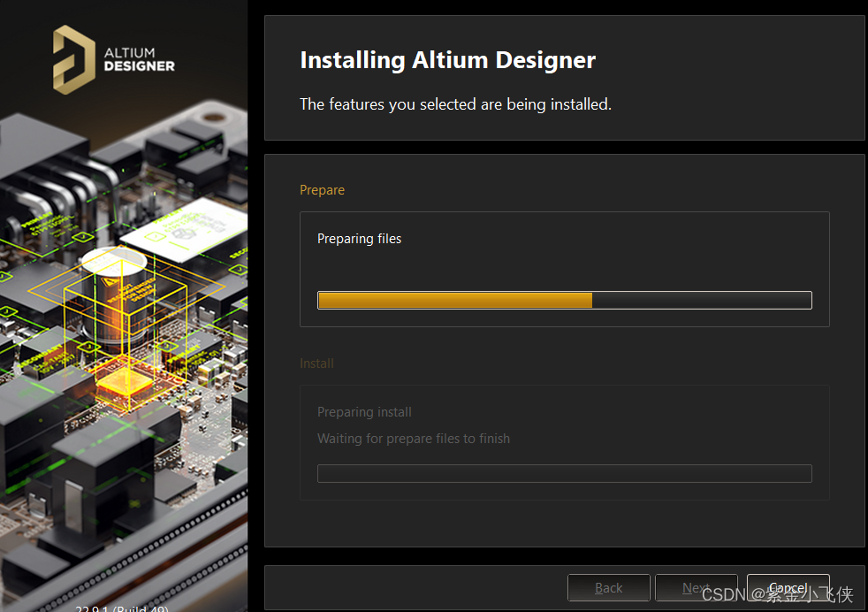Click the gold 'Prepare' section label
This screenshot has width=868, height=612.
pyautogui.click(x=322, y=190)
